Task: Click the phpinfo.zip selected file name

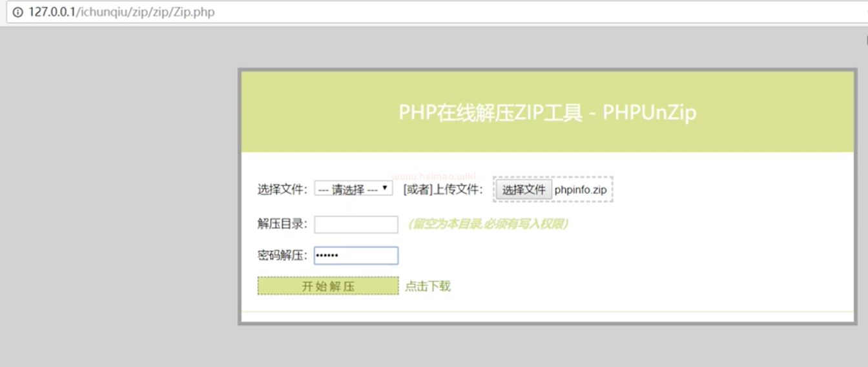Action: tap(580, 190)
